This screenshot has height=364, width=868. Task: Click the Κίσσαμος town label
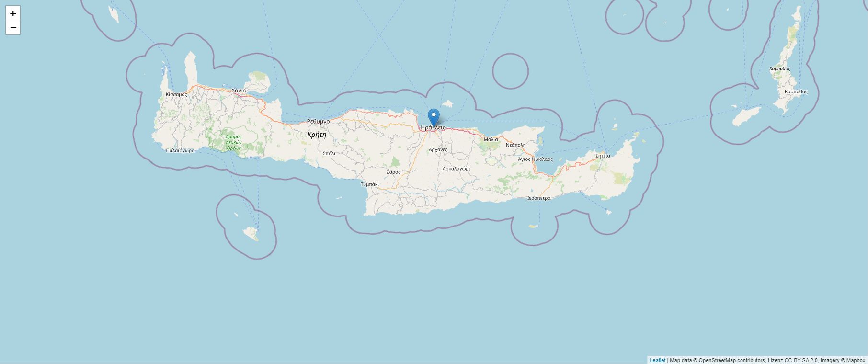pyautogui.click(x=176, y=94)
